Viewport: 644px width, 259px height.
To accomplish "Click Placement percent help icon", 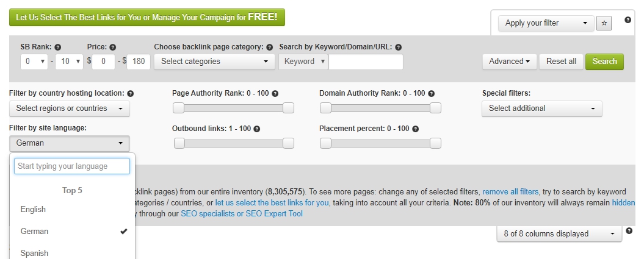I will pyautogui.click(x=415, y=129).
